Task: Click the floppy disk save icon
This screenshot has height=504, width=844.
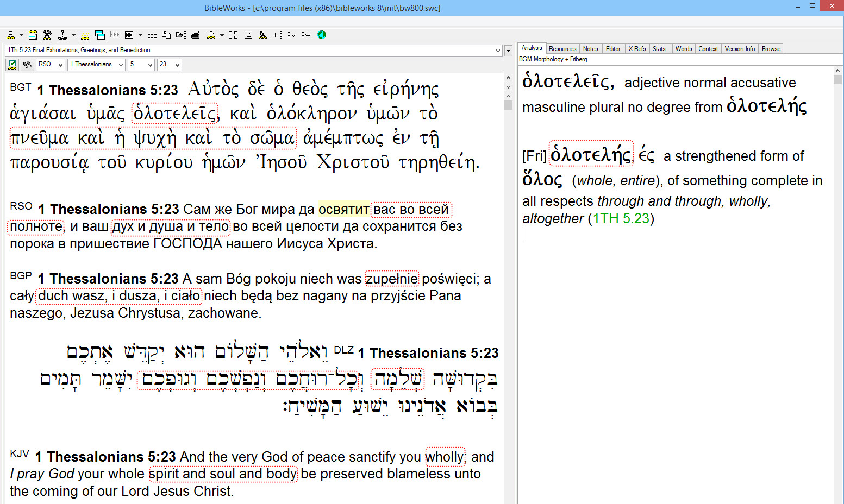Action: tap(263, 35)
